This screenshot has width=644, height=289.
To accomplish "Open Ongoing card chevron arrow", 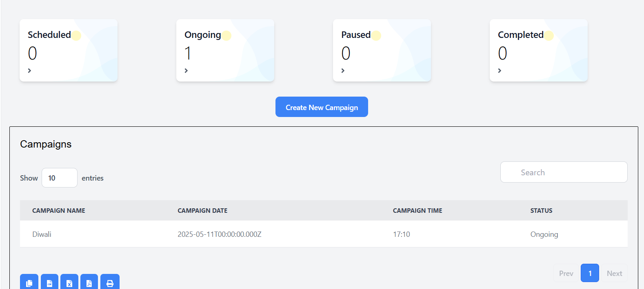I will 186,71.
